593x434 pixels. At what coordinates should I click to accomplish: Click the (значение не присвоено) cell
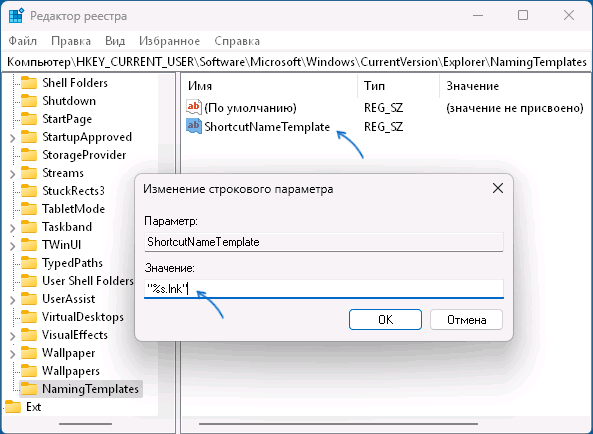point(515,108)
